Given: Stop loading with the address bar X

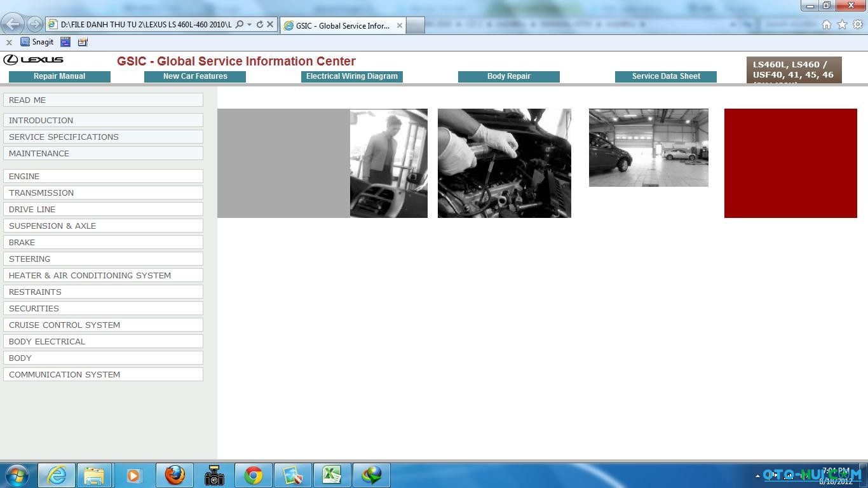Looking at the screenshot, I should (270, 24).
